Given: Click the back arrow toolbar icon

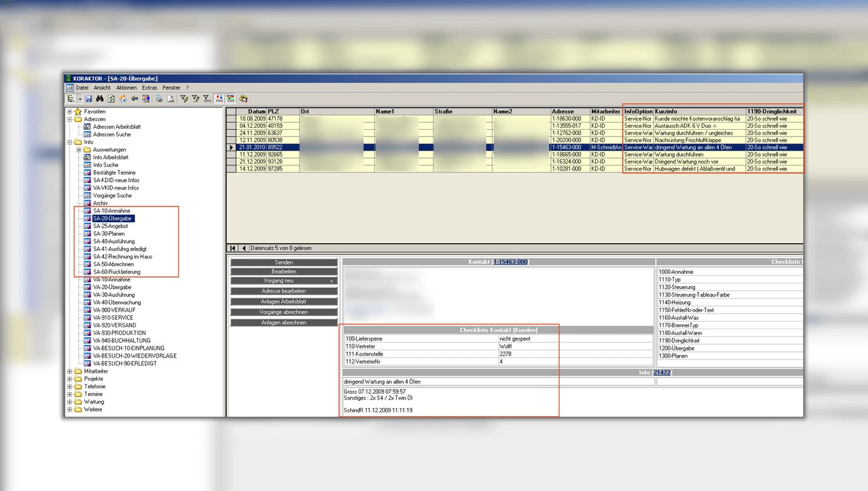Looking at the screenshot, I should tap(134, 99).
